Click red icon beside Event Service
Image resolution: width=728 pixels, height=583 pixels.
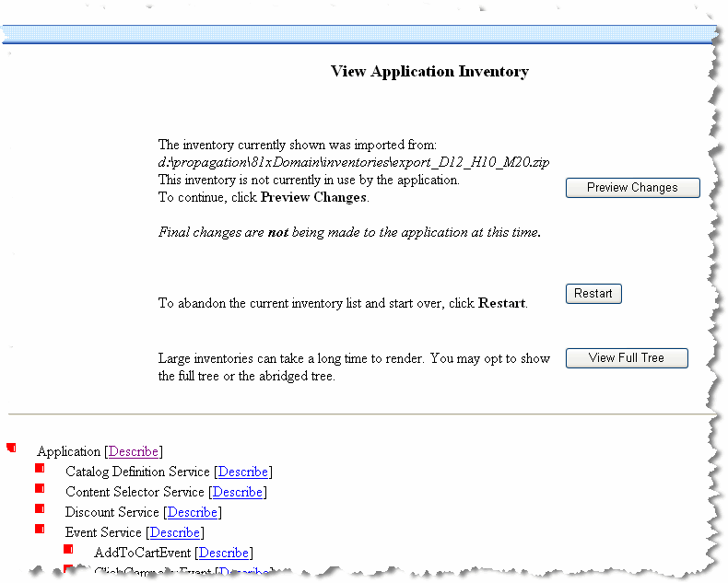(x=40, y=529)
